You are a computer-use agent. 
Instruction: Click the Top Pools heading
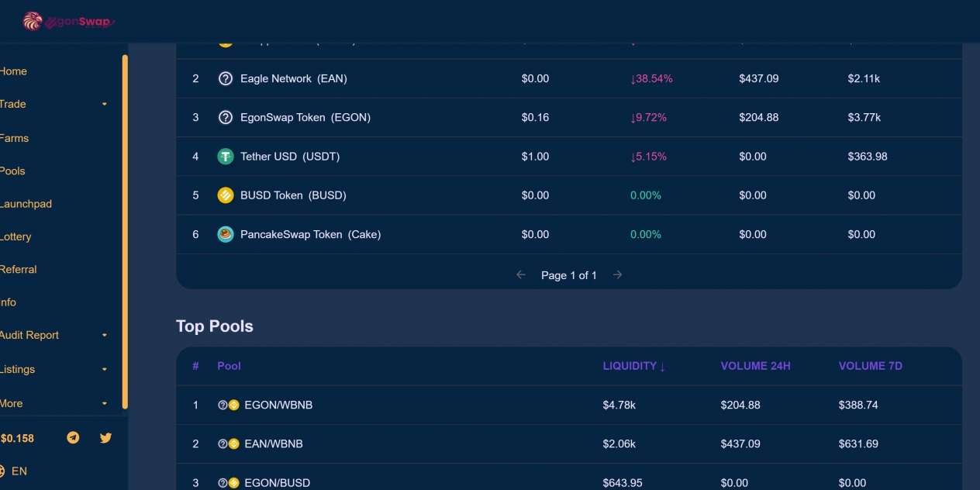pos(215,326)
